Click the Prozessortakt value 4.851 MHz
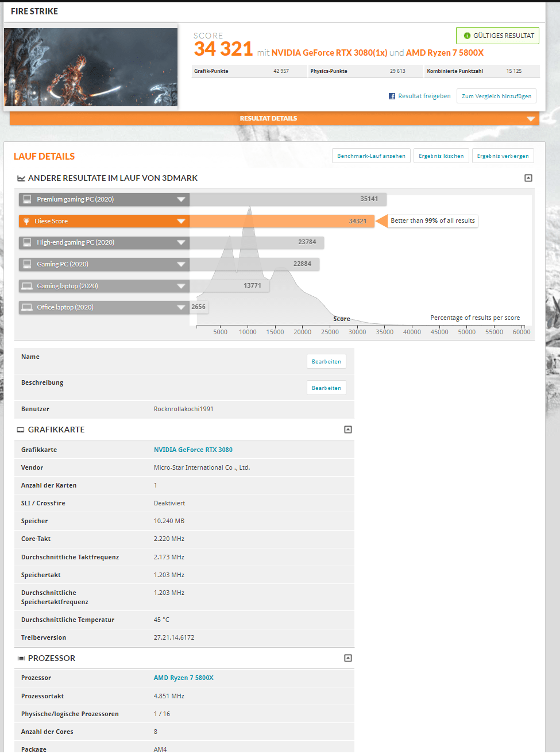 click(169, 697)
